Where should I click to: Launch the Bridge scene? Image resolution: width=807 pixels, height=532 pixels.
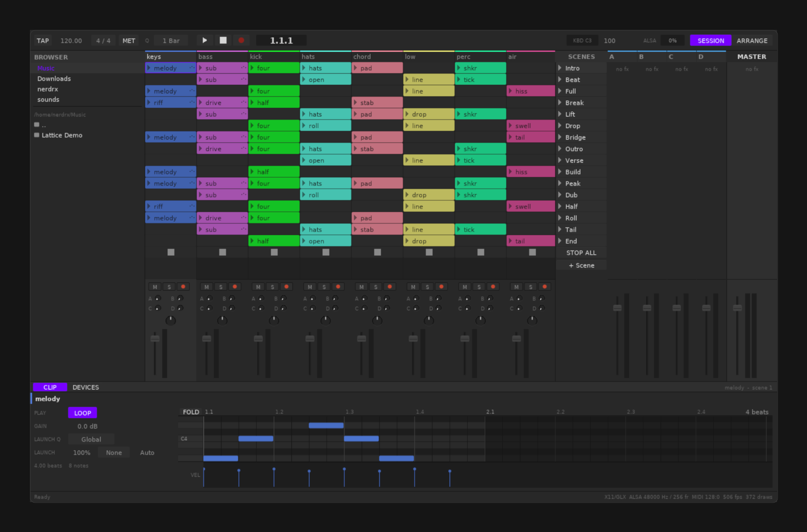[x=560, y=138]
